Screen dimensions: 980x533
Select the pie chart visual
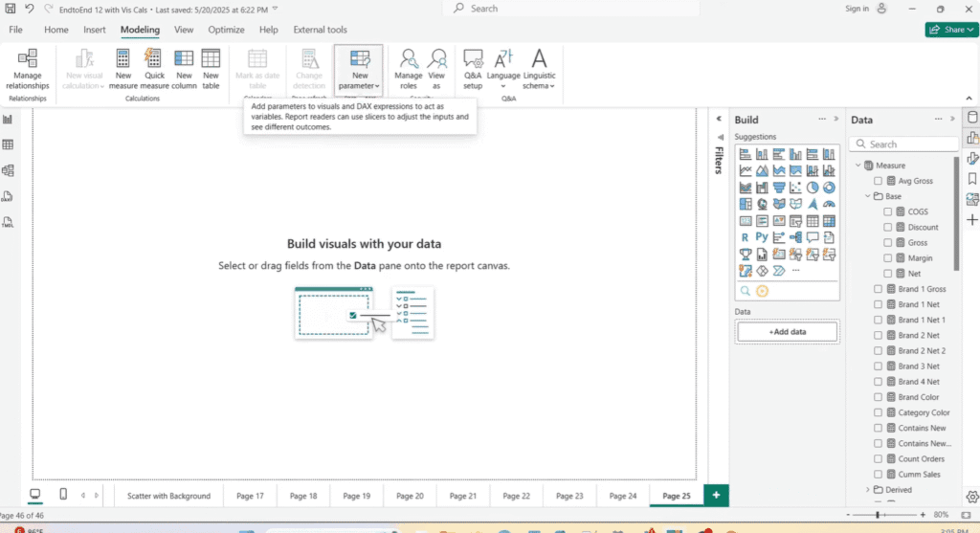tap(812, 187)
